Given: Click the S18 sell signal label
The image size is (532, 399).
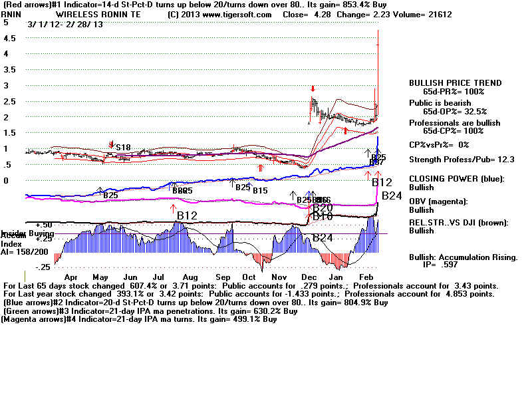Looking at the screenshot, I should (122, 147).
